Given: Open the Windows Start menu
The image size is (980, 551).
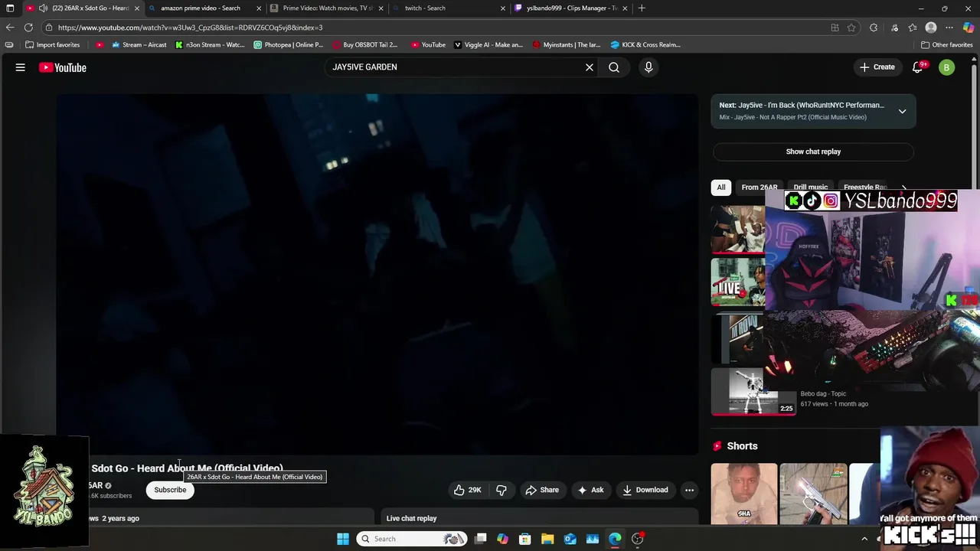Looking at the screenshot, I should [x=343, y=539].
